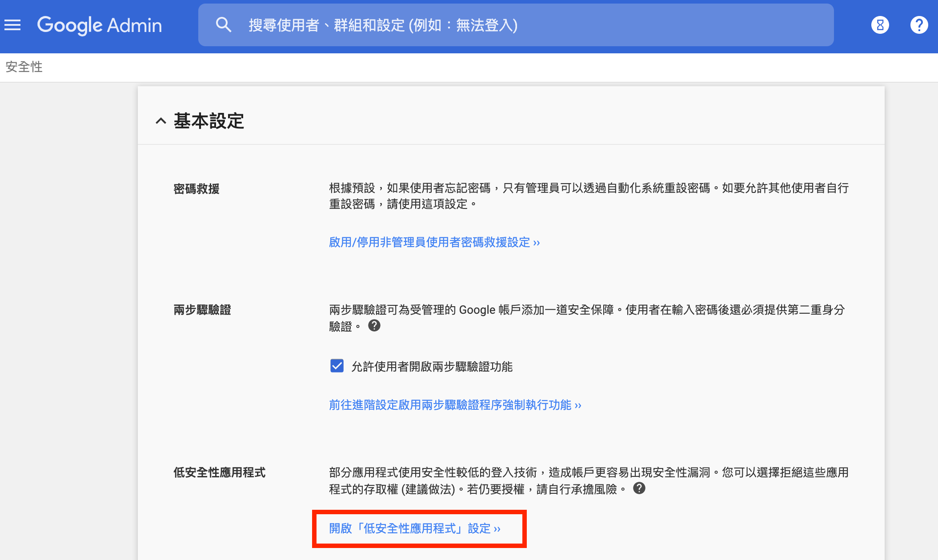Click the search magnifier icon

click(x=223, y=25)
